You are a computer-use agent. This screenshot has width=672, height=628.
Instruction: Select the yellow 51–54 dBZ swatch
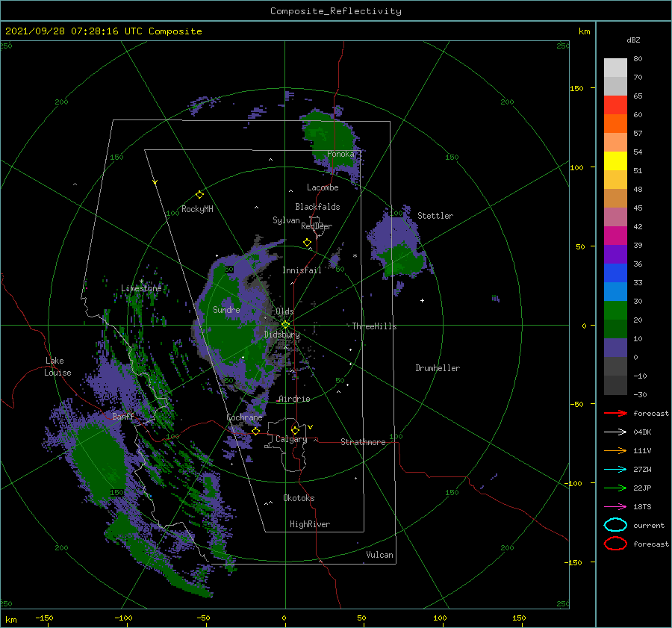pyautogui.click(x=615, y=161)
